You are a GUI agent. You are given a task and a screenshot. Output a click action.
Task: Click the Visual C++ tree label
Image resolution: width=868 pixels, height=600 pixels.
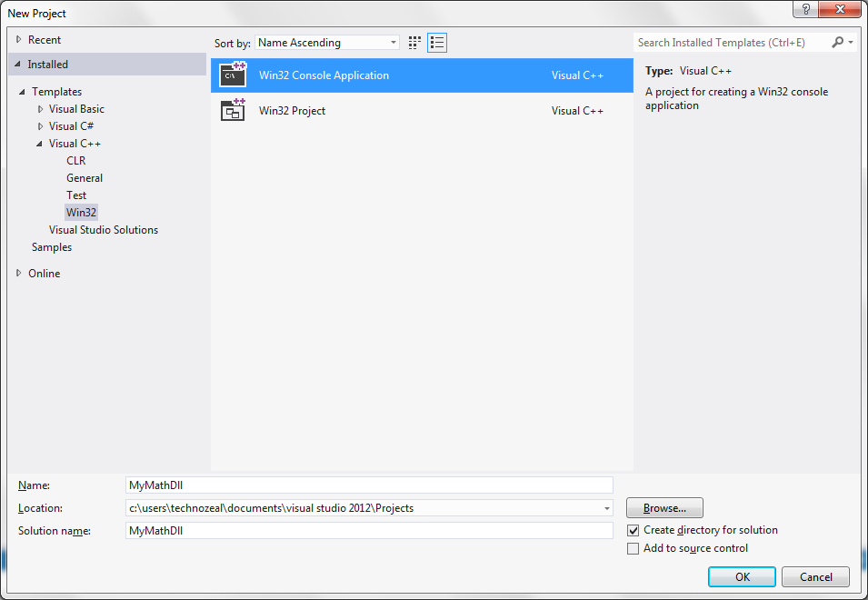(75, 144)
